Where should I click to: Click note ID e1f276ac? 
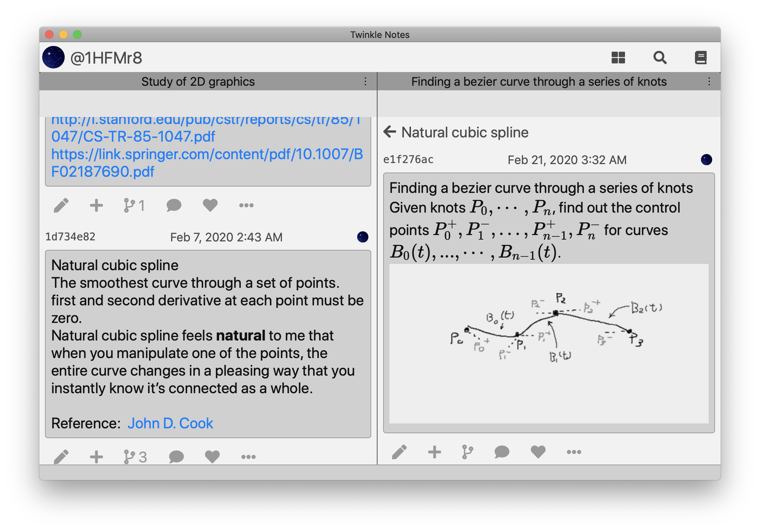[x=408, y=160]
